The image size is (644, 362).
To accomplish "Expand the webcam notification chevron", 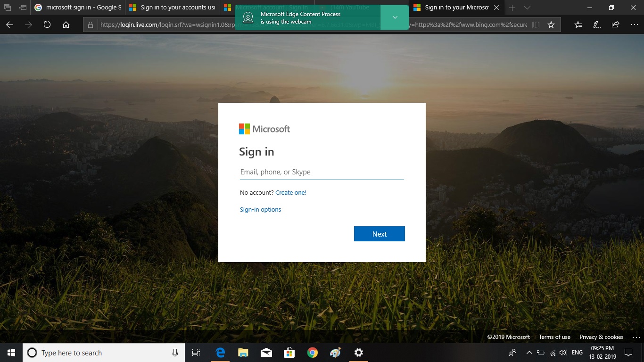I will [395, 17].
